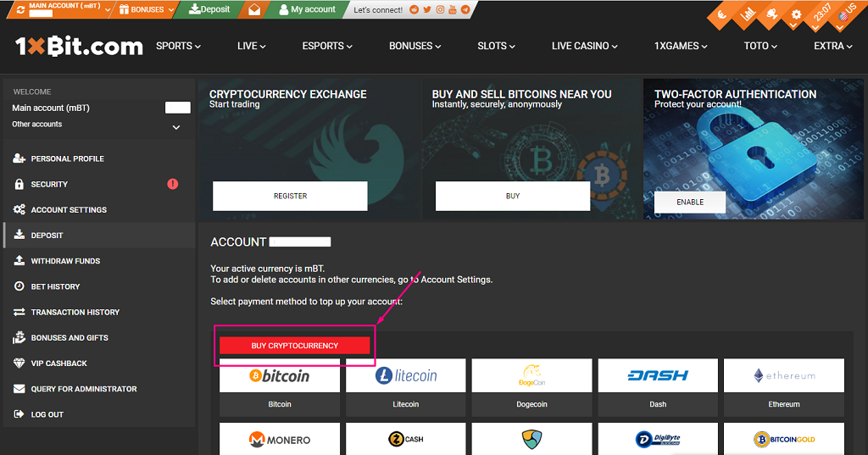Open the Live Casino menu
The width and height of the screenshot is (868, 455).
[x=585, y=46]
